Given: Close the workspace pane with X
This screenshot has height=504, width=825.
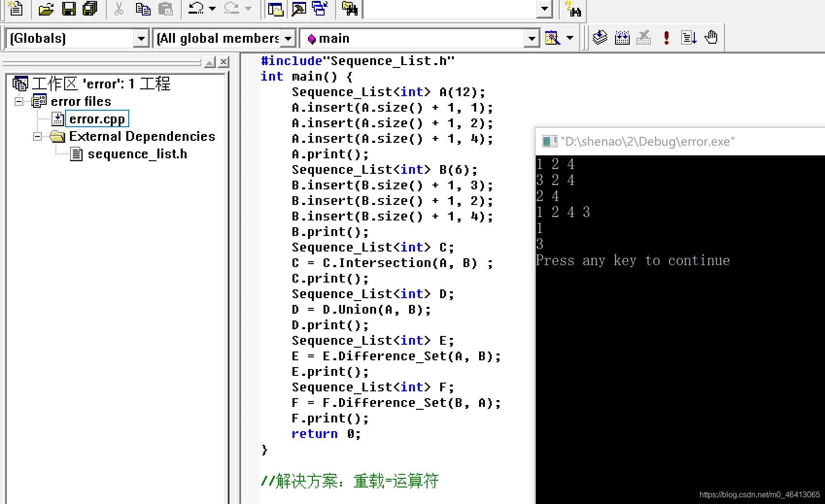Looking at the screenshot, I should point(223,62).
